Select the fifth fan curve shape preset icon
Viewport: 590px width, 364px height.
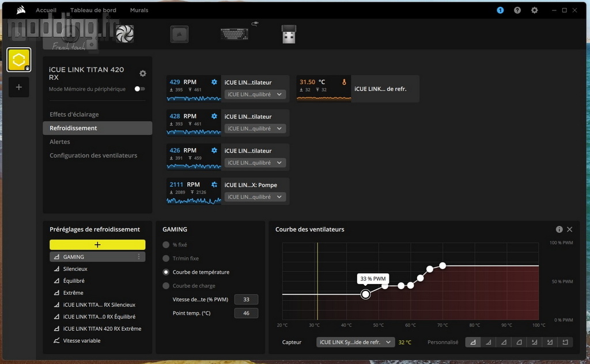tap(534, 342)
